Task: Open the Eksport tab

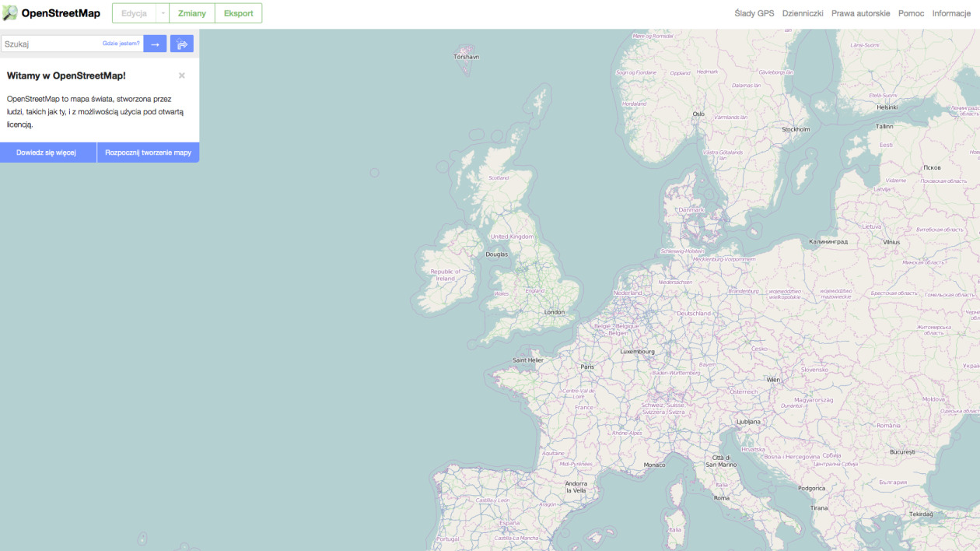Action: [239, 13]
